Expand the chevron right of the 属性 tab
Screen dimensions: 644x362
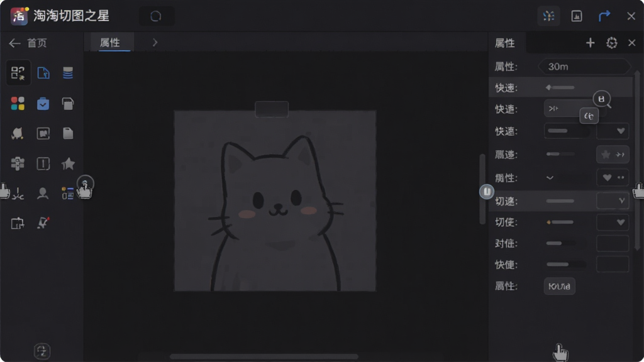[155, 42]
